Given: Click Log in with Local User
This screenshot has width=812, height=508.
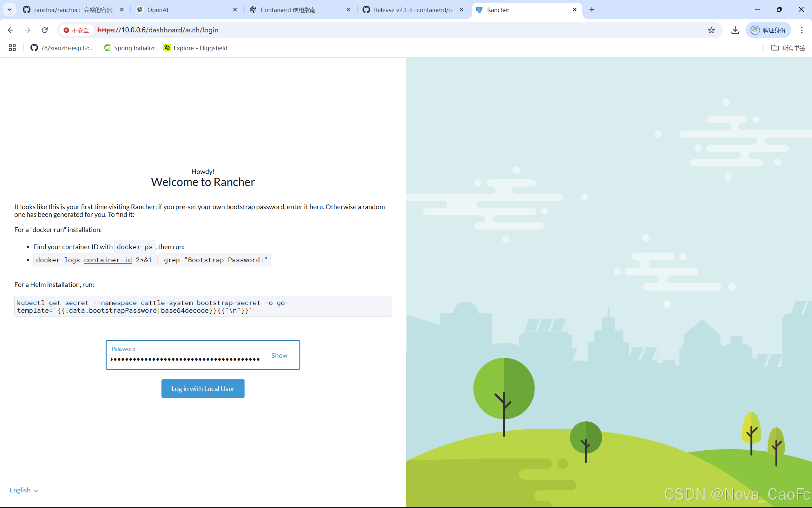Looking at the screenshot, I should click(x=203, y=389).
